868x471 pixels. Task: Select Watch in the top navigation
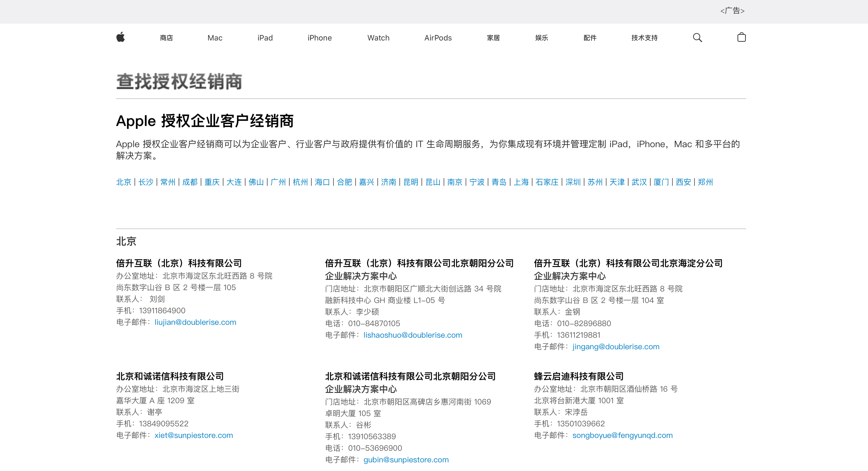tap(378, 38)
